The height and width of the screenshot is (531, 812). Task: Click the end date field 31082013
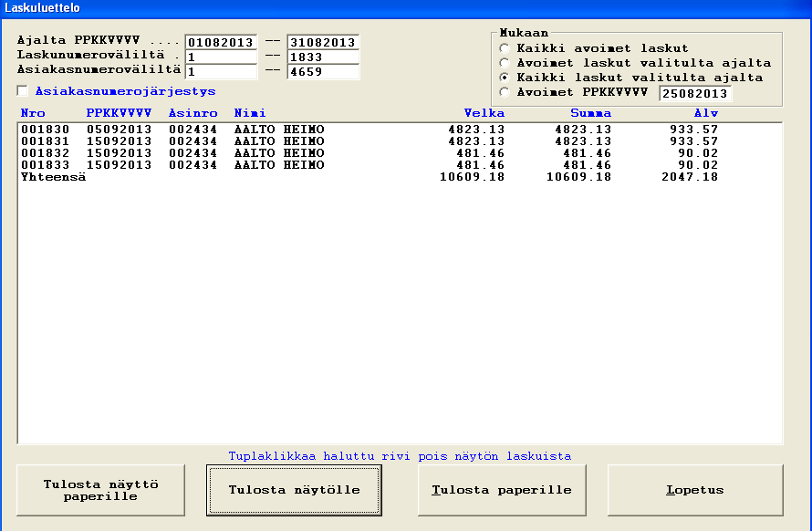323,43
